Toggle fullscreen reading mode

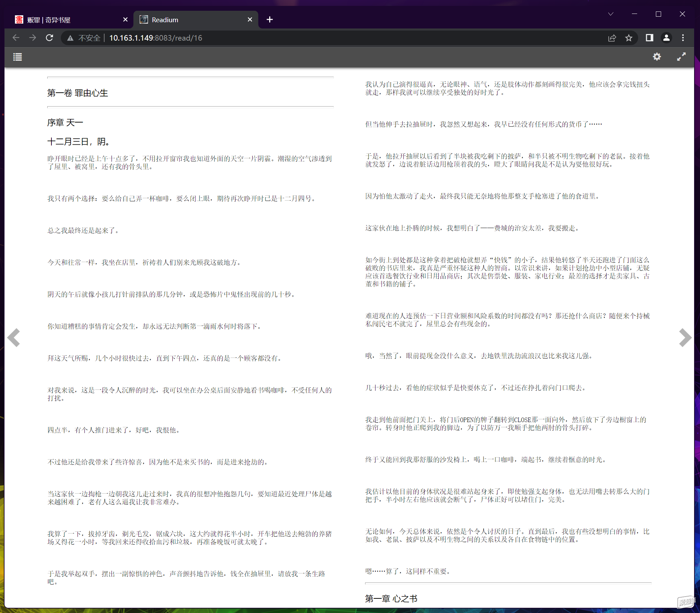(x=681, y=57)
